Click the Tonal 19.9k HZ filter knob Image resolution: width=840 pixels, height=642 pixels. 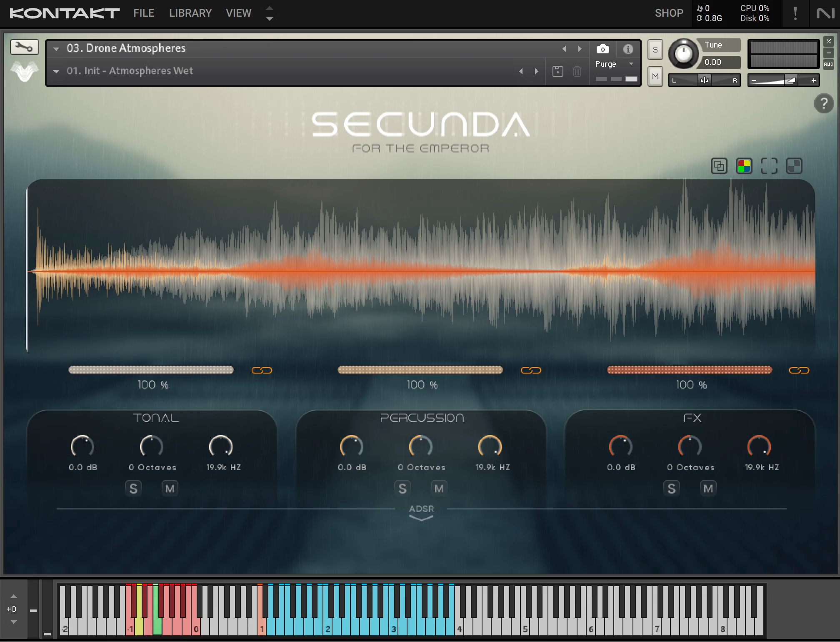pyautogui.click(x=220, y=446)
